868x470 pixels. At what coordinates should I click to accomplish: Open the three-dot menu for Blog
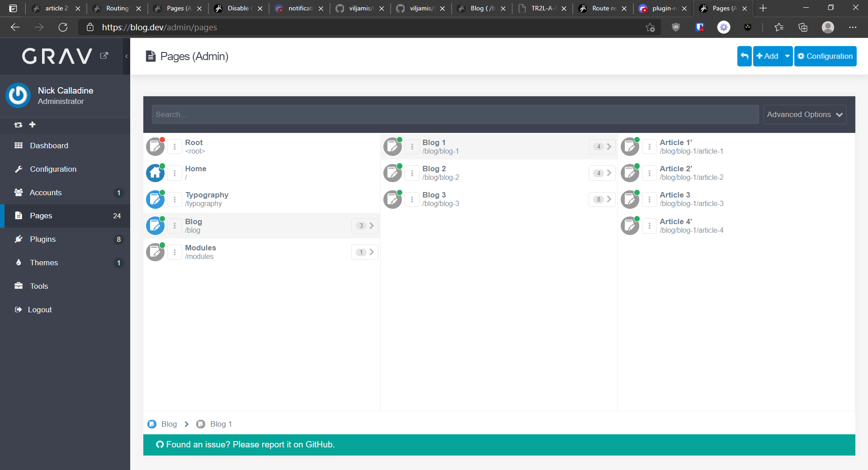(175, 226)
